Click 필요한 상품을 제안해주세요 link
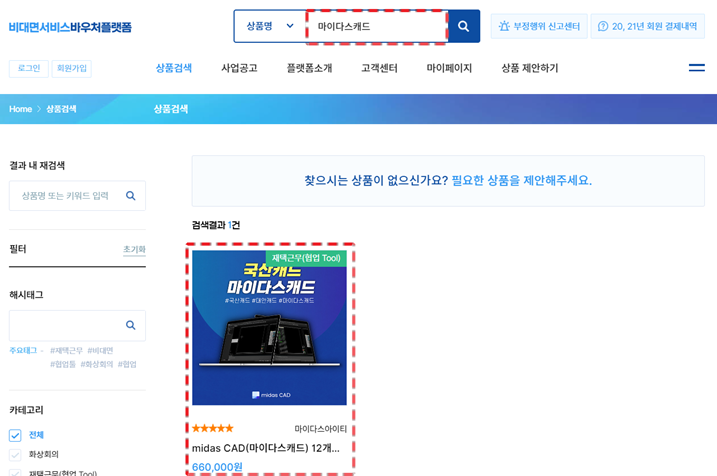Screen dimensions: 717x476 [x=522, y=181]
